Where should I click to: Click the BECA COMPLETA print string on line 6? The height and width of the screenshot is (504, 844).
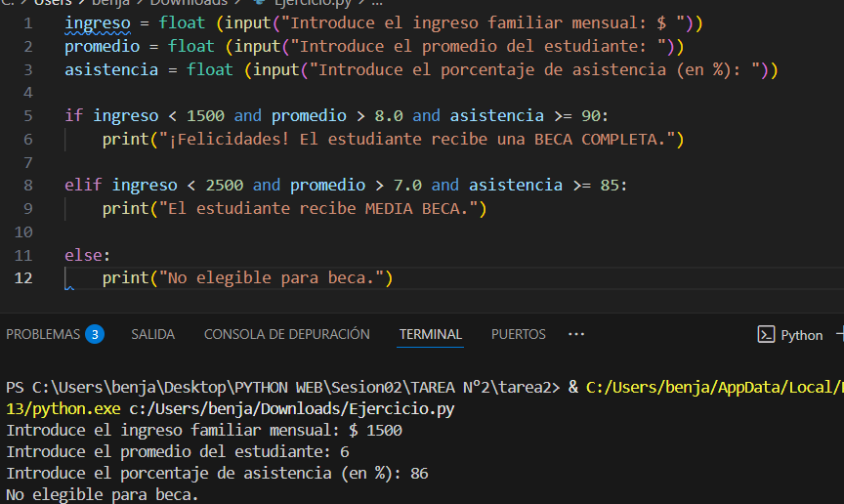(x=416, y=140)
